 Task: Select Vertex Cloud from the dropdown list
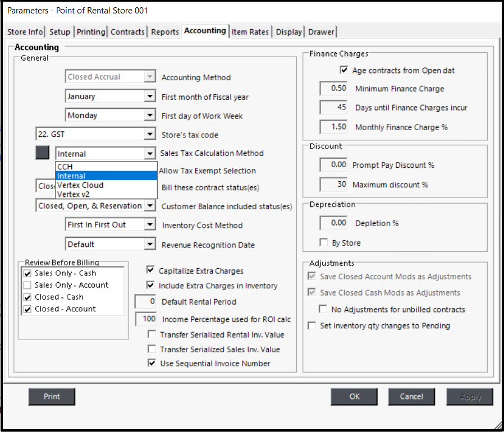[x=80, y=185]
